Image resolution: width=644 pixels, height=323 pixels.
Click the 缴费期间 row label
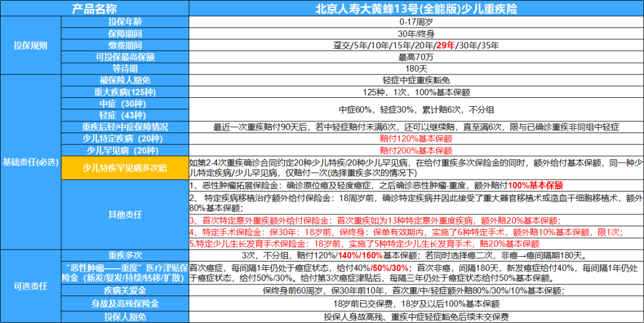click(x=125, y=45)
